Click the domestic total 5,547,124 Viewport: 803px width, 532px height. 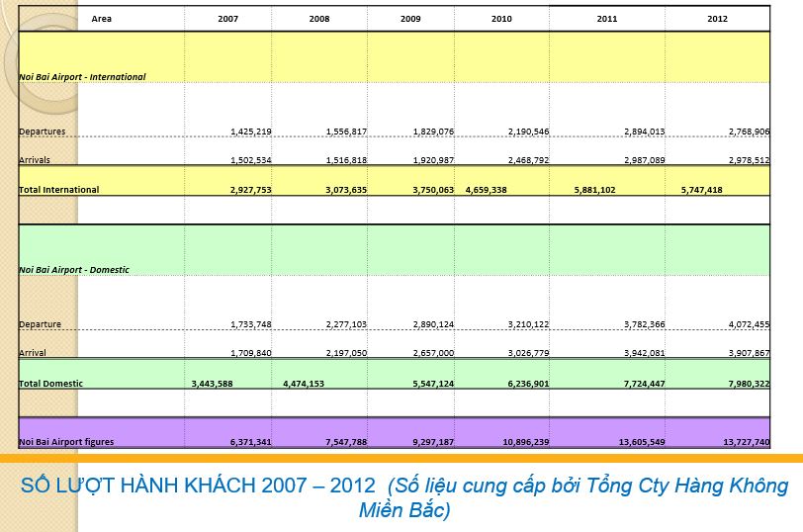tap(433, 384)
